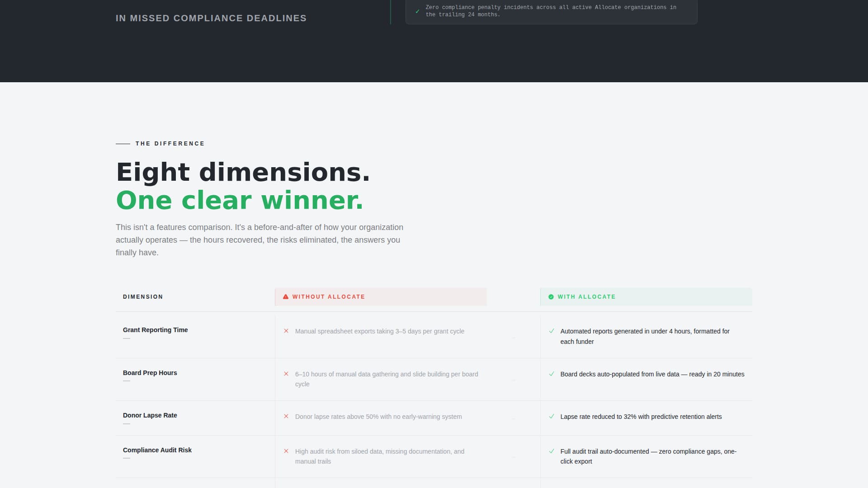
Task: Click the 'Zero compliance penalty incidents' note
Action: tap(551, 11)
